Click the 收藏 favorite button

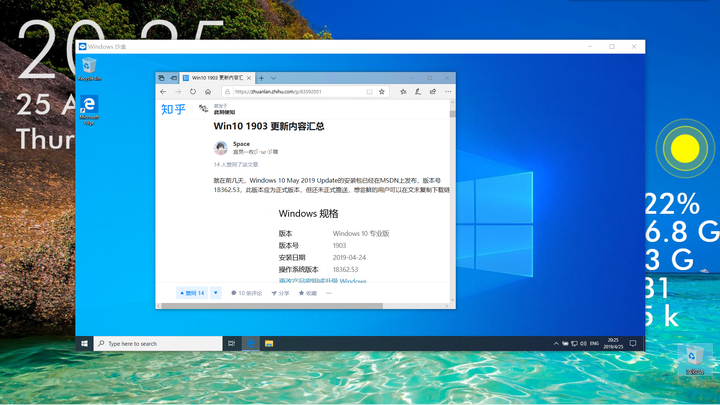(x=308, y=293)
